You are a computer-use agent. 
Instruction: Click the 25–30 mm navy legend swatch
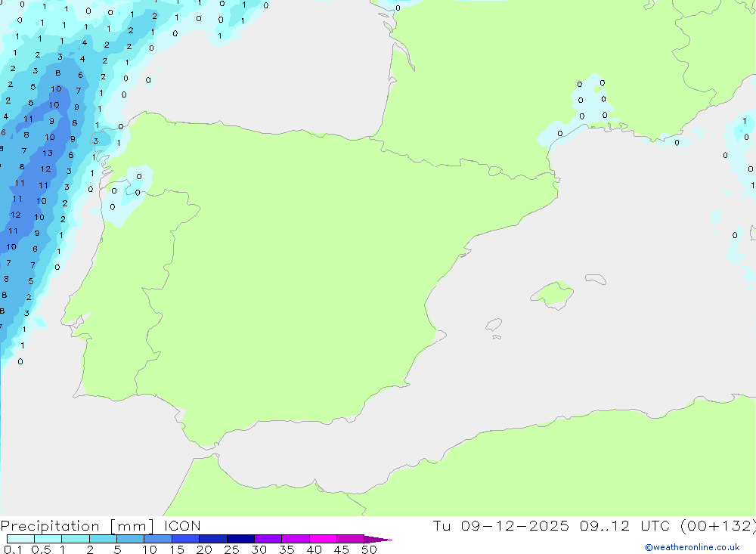point(240,539)
